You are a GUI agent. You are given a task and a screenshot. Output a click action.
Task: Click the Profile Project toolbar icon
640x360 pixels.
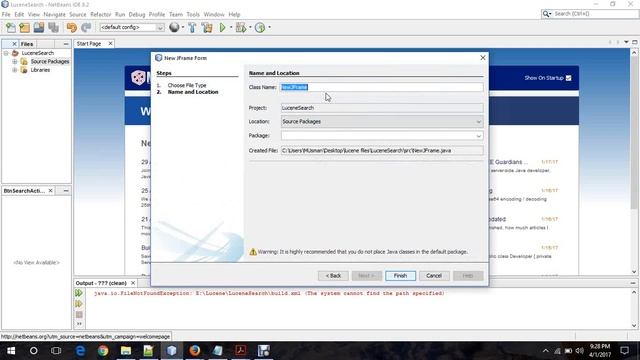click(x=260, y=27)
